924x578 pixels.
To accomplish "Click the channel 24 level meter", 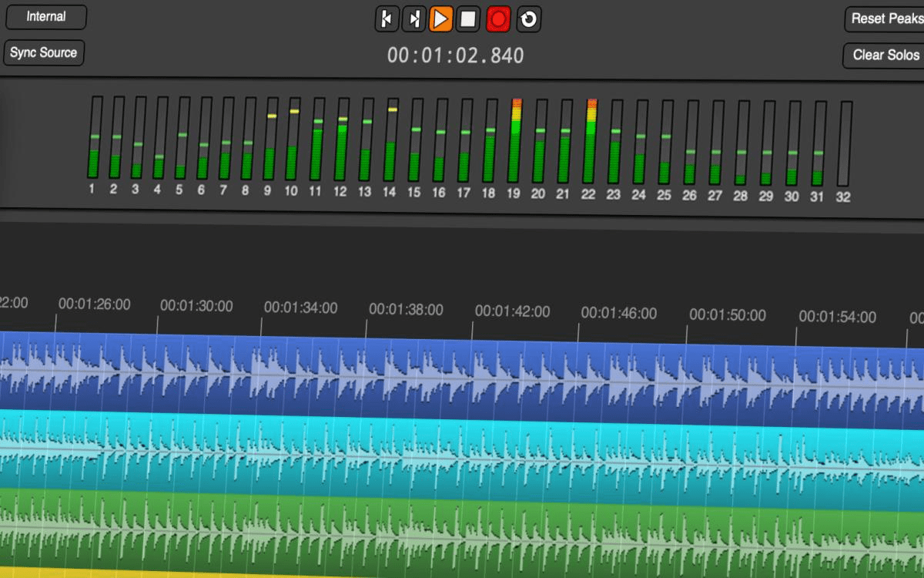I will [x=640, y=142].
